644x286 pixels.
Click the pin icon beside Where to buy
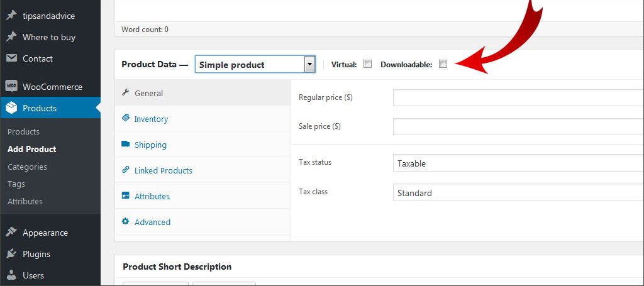click(11, 37)
